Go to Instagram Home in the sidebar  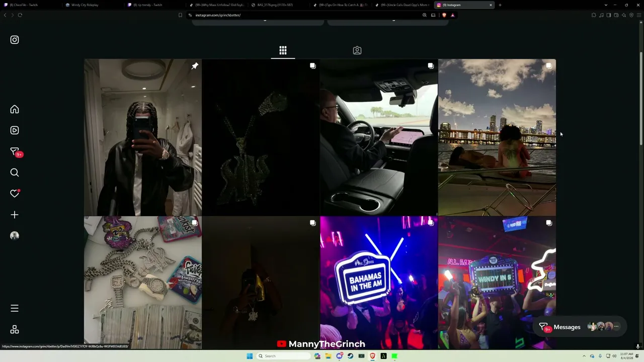15,110
